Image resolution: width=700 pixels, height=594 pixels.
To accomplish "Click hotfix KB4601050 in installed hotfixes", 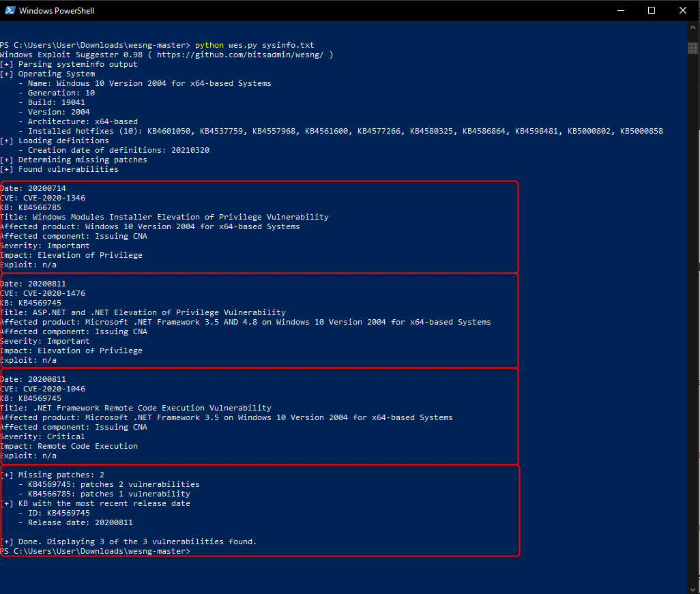I will click(169, 131).
